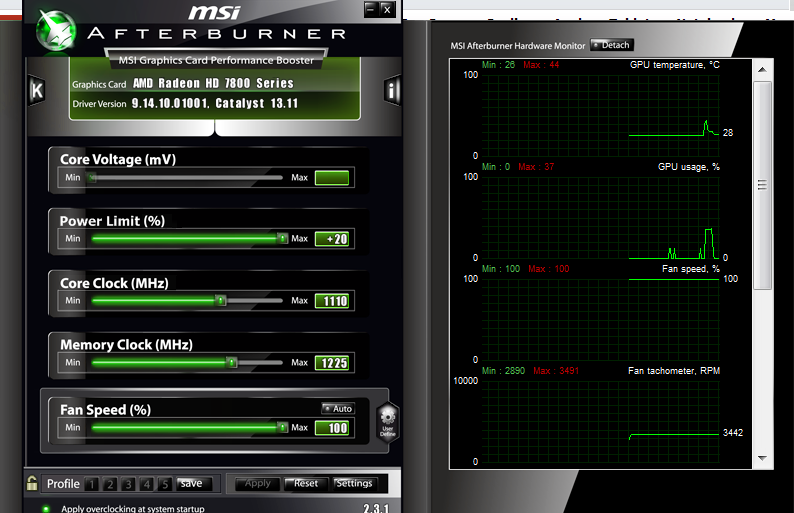The height and width of the screenshot is (513, 794).
Task: Select profile slot 5
Action: click(165, 484)
